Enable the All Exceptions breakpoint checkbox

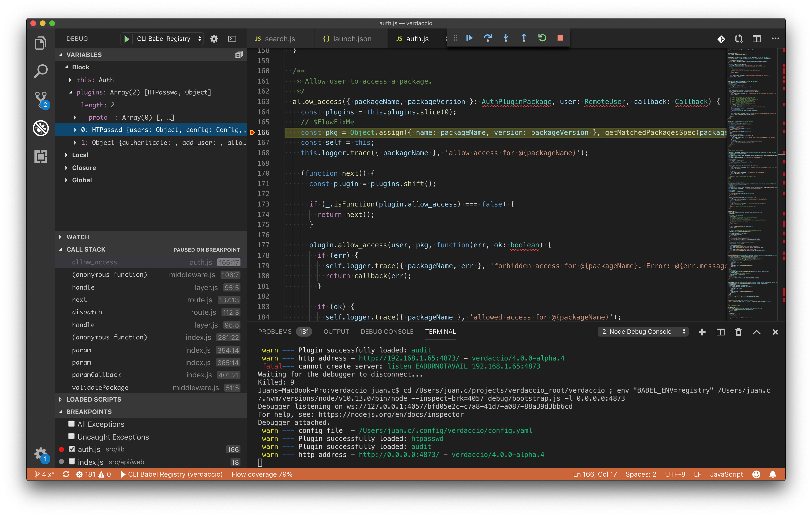click(71, 424)
